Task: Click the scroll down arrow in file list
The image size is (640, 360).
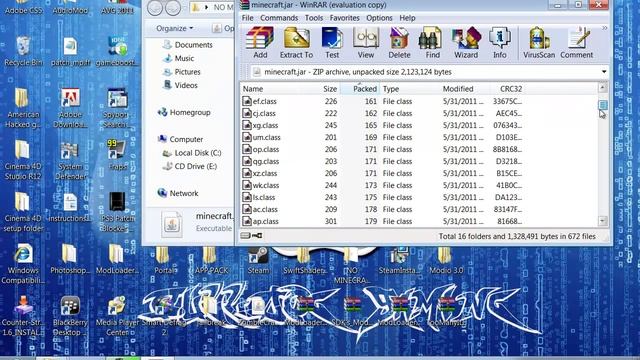Action: click(x=603, y=221)
